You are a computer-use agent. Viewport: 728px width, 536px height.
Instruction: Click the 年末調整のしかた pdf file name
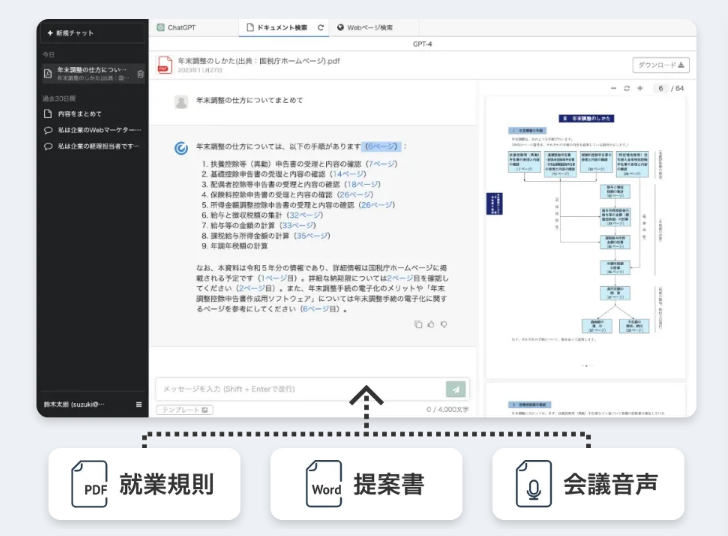(259, 61)
